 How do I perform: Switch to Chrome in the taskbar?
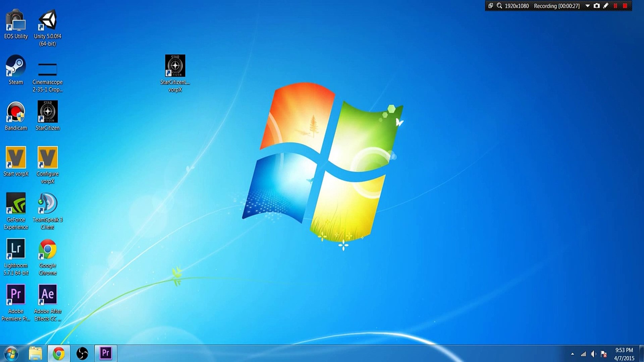(x=59, y=353)
